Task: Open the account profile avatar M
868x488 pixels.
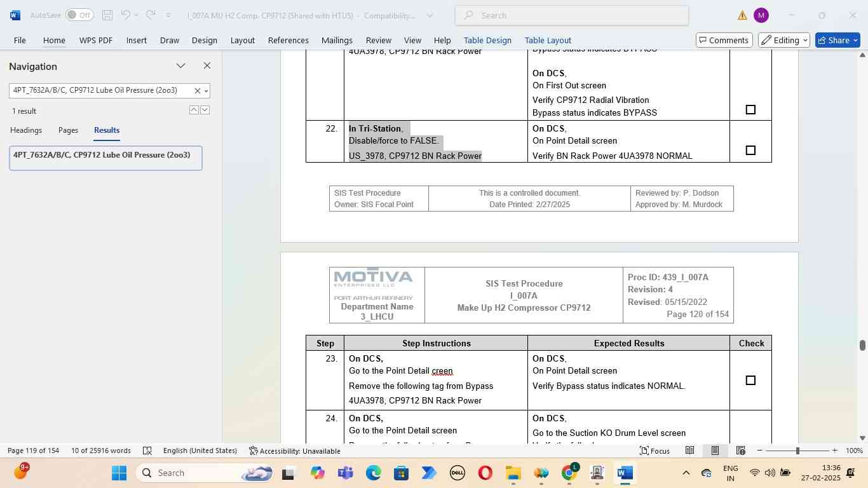Action: pos(761,15)
